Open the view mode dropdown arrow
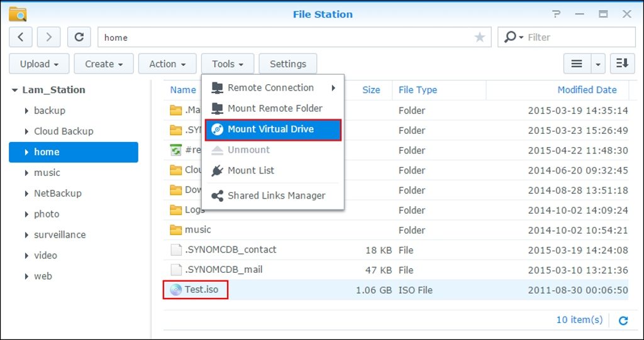The height and width of the screenshot is (340, 644). [597, 63]
